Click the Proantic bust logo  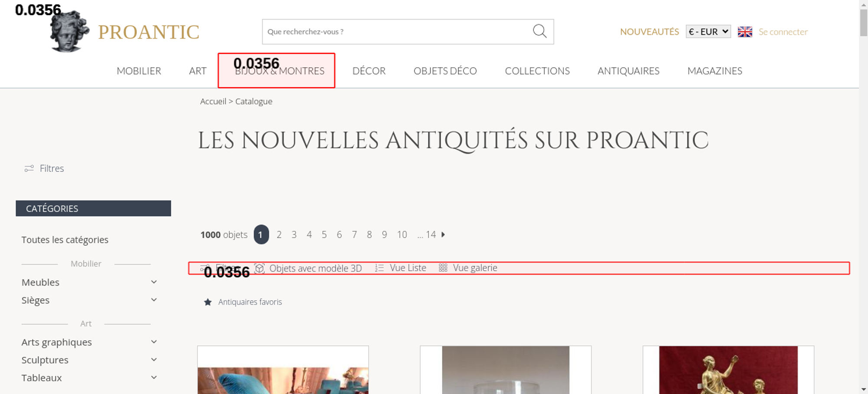pyautogui.click(x=69, y=32)
